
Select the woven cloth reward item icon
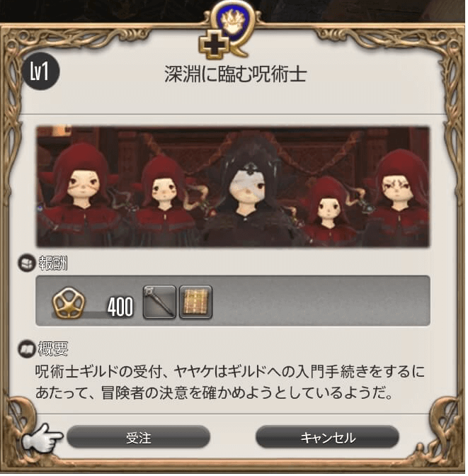point(195,302)
